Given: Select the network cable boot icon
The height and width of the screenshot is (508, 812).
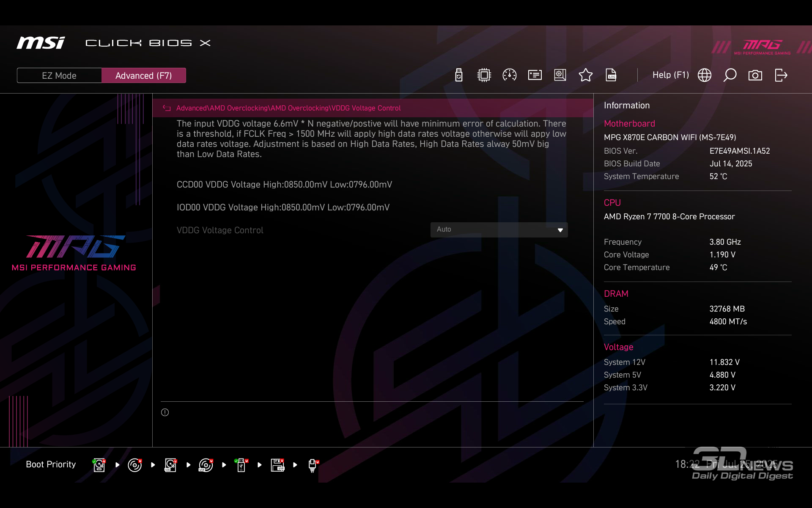Looking at the screenshot, I should (x=313, y=465).
